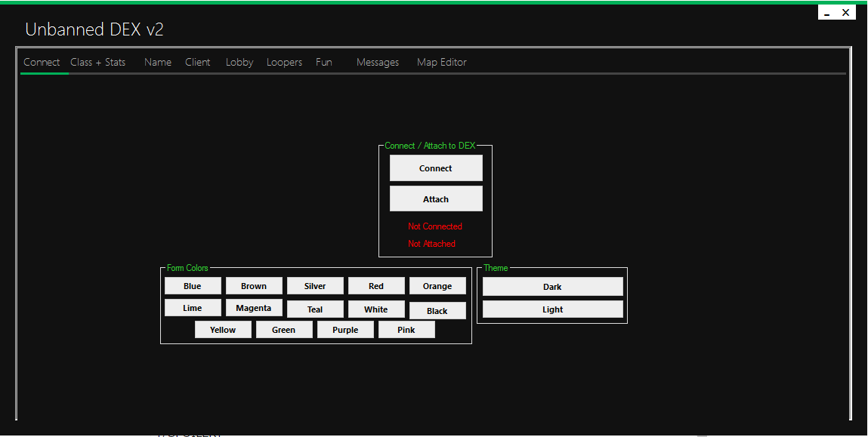Open the Map Editor tab

tap(442, 62)
